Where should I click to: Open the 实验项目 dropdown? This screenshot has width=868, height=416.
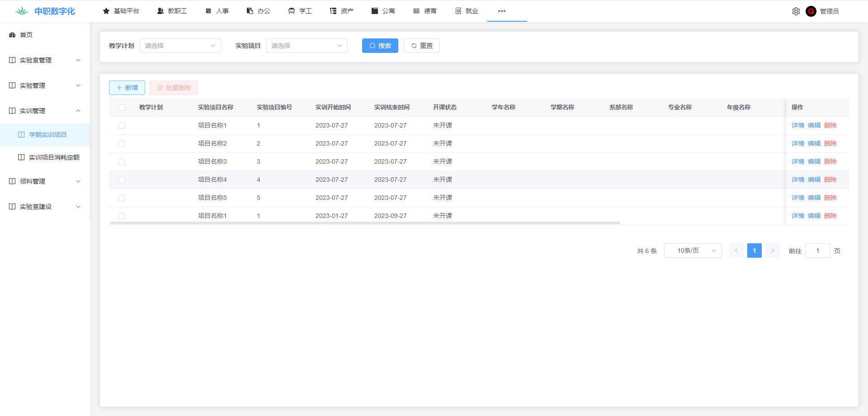[307, 46]
